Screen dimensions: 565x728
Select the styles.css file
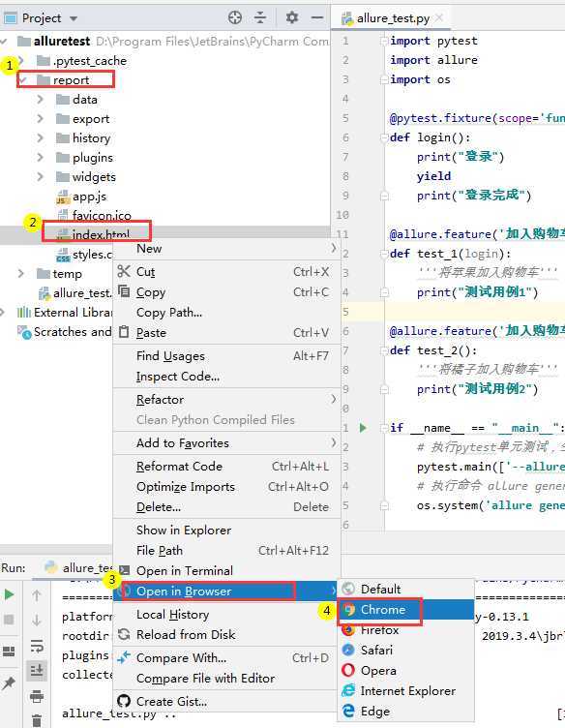[83, 255]
